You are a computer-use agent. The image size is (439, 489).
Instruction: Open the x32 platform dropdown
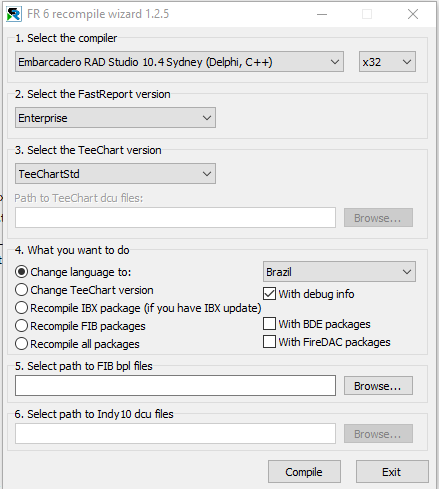(x=387, y=62)
